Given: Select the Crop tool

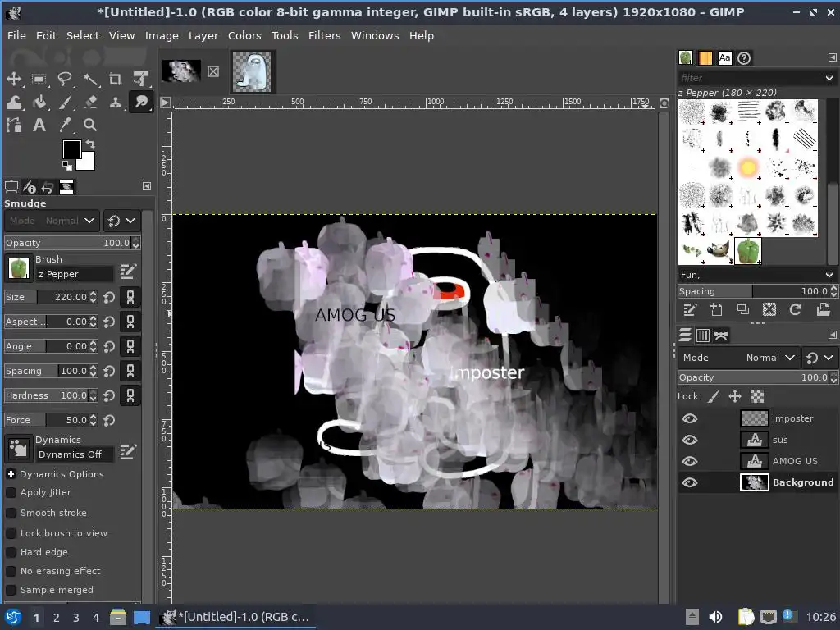Looking at the screenshot, I should pos(115,79).
